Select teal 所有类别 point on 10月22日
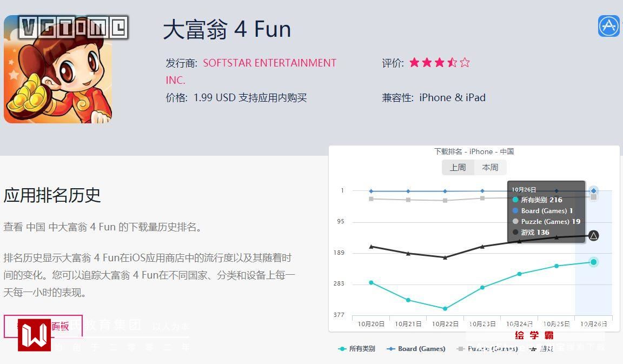Screen dimensions: 623x364 [x=445, y=308]
